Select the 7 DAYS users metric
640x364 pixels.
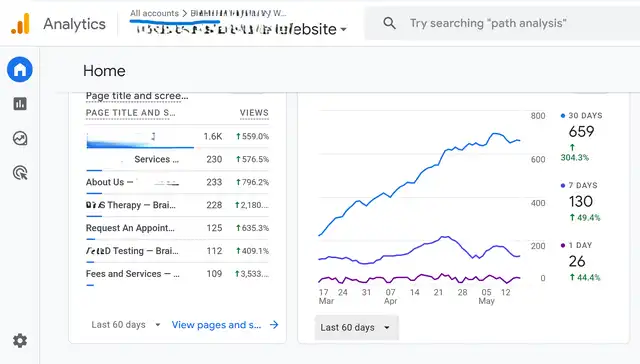click(580, 202)
